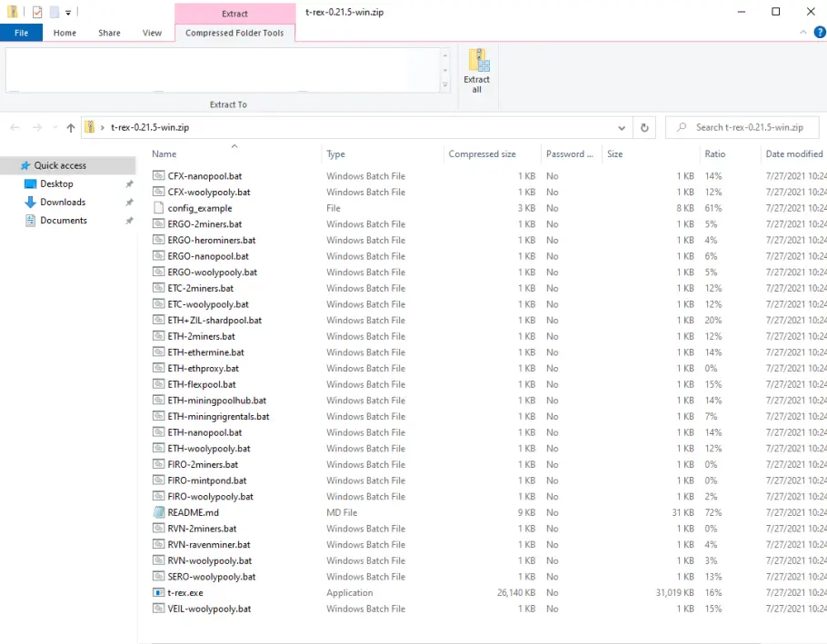Switch to the Home ribbon tab
The width and height of the screenshot is (827, 644).
pos(65,33)
